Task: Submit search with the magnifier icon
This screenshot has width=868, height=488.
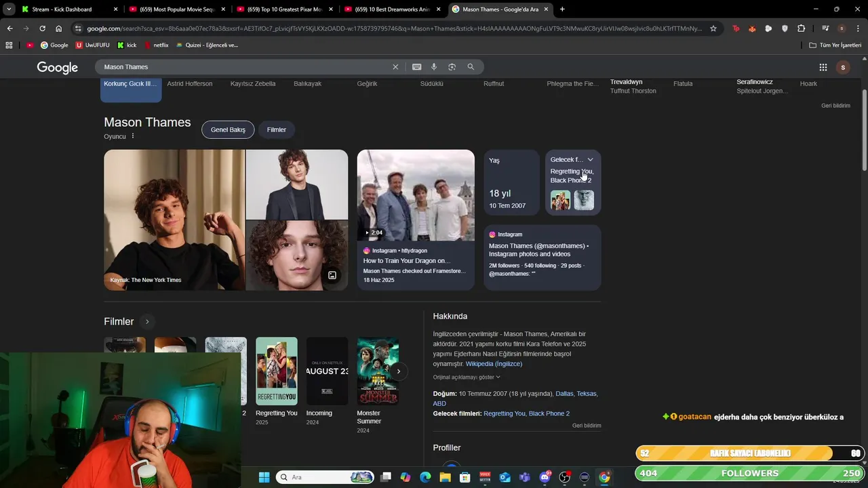Action: coord(471,67)
